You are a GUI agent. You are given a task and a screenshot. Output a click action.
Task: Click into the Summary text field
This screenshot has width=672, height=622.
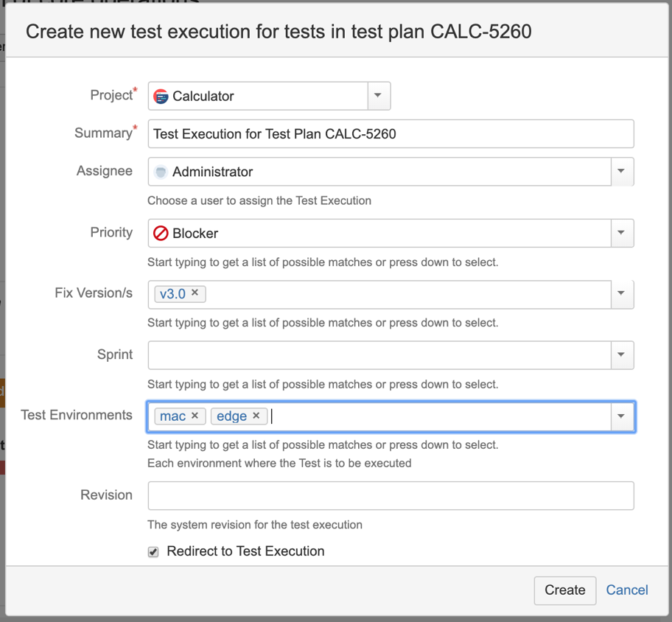[x=391, y=133]
